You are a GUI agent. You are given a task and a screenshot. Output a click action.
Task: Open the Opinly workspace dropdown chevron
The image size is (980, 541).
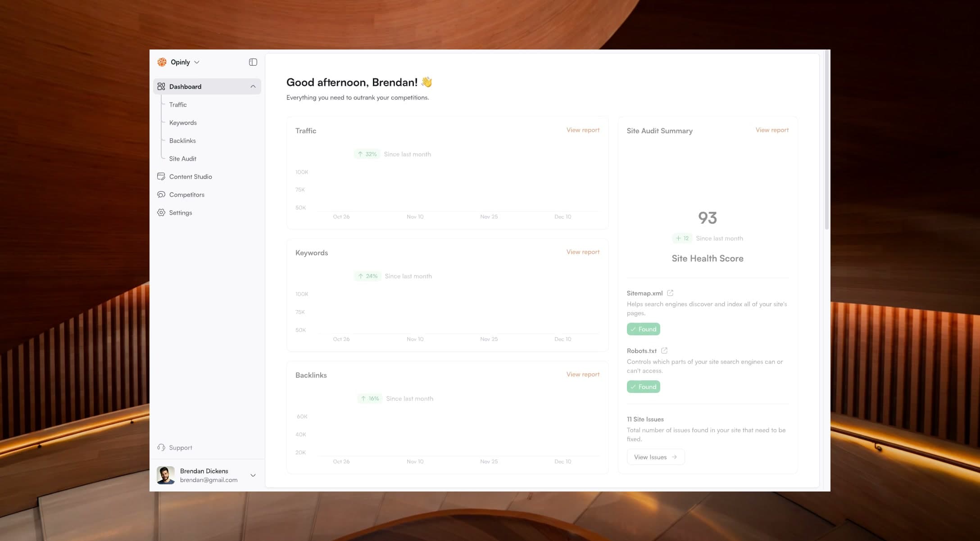[197, 62]
